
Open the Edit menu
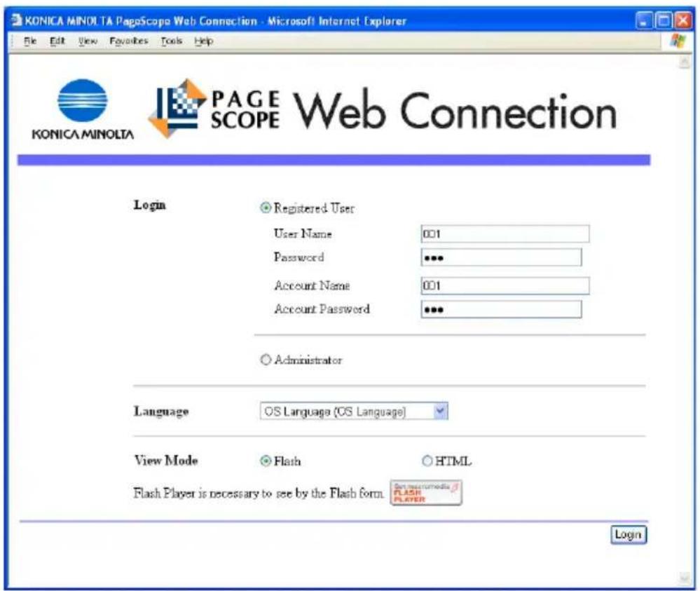57,41
